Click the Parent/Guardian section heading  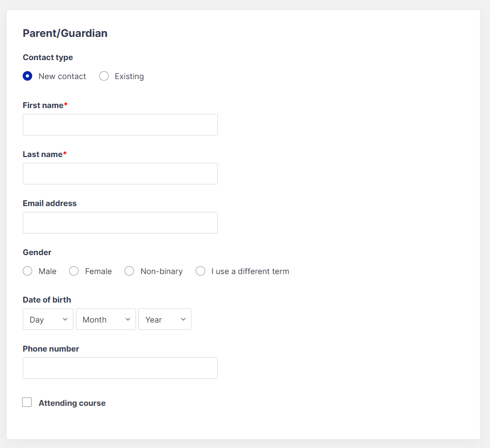pyautogui.click(x=65, y=33)
